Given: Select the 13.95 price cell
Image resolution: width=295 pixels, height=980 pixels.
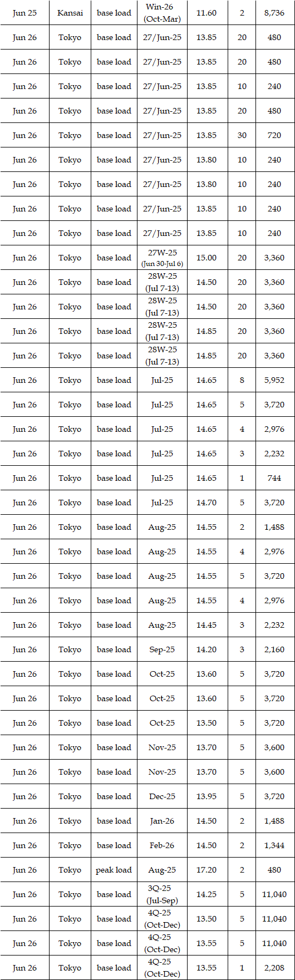Looking at the screenshot, I should point(206,796).
